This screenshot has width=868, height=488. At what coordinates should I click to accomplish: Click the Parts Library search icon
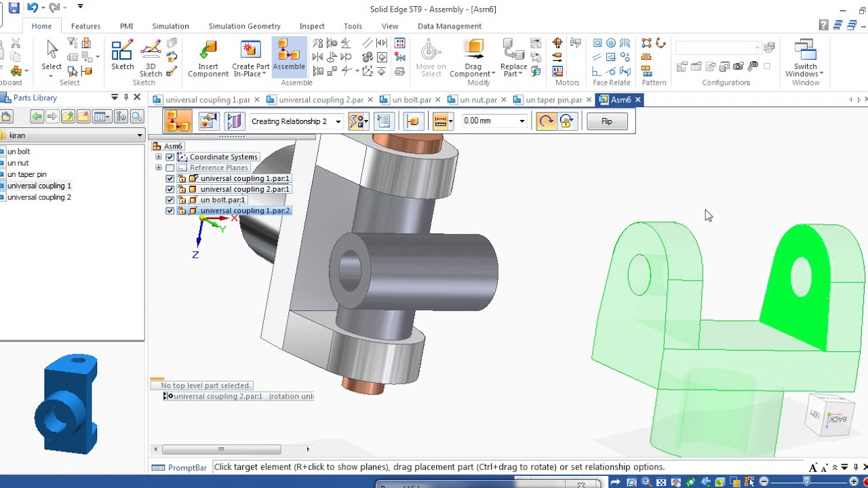(x=137, y=117)
